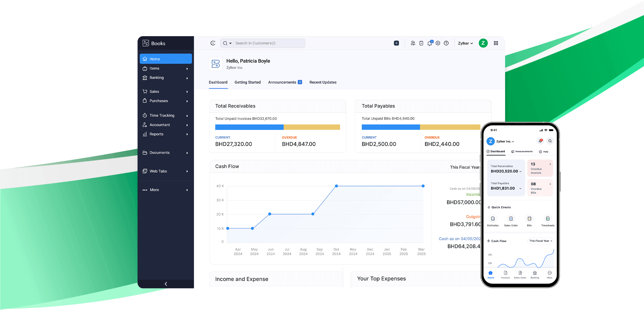Open the notifications bell icon
The width and height of the screenshot is (644, 310).
[430, 43]
